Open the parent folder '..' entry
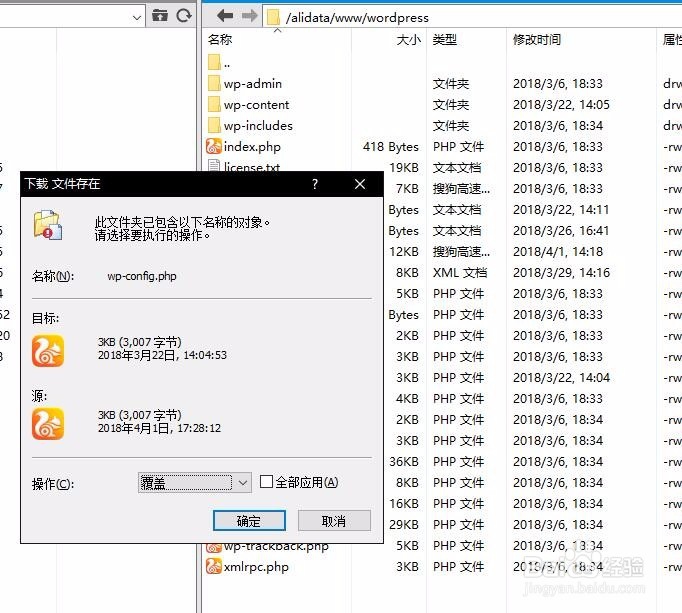This screenshot has width=682, height=613. click(220, 63)
